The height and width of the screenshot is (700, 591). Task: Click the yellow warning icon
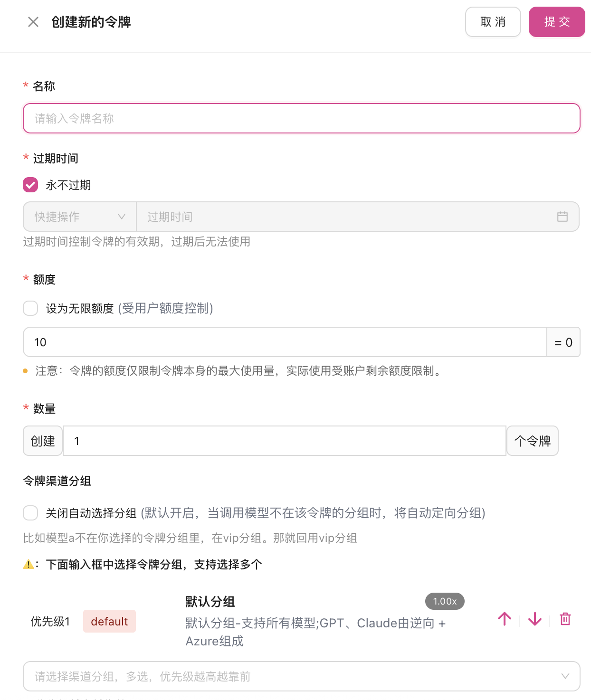pyautogui.click(x=29, y=564)
